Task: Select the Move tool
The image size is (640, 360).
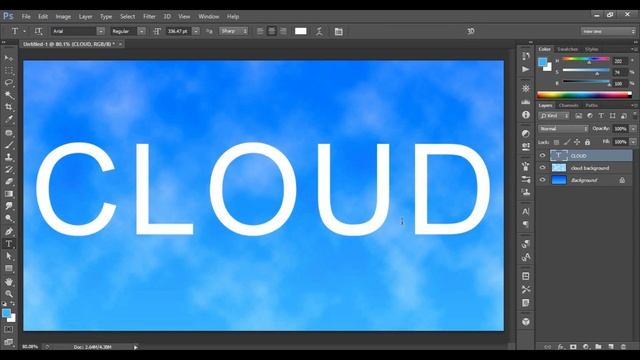Action: point(9,58)
